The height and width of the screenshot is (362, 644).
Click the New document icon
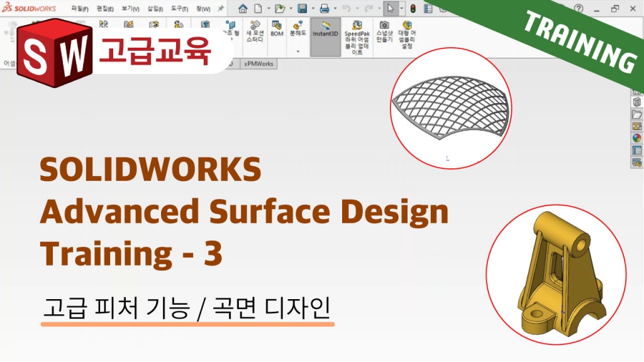258,8
